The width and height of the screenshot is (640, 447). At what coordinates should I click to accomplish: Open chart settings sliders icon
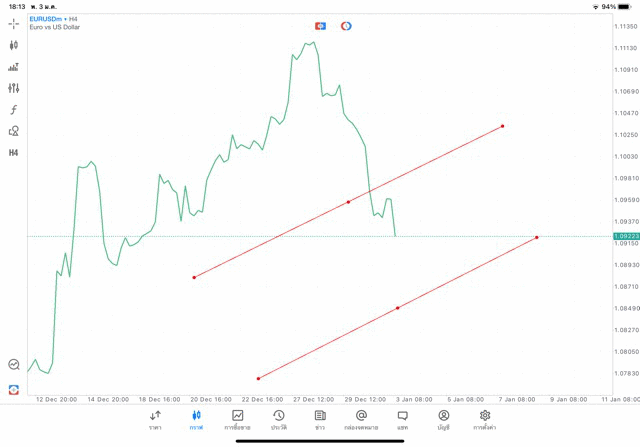(x=14, y=88)
